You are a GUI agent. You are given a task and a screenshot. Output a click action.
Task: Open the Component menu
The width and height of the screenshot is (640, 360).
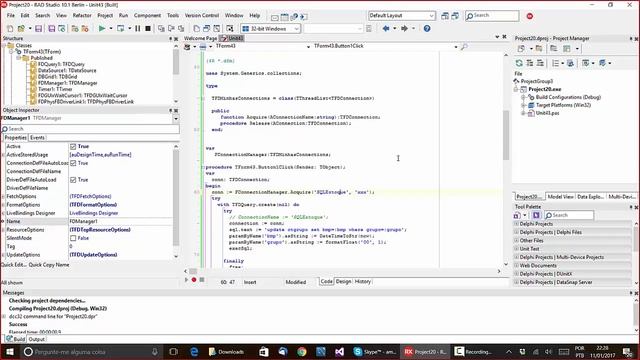point(147,16)
